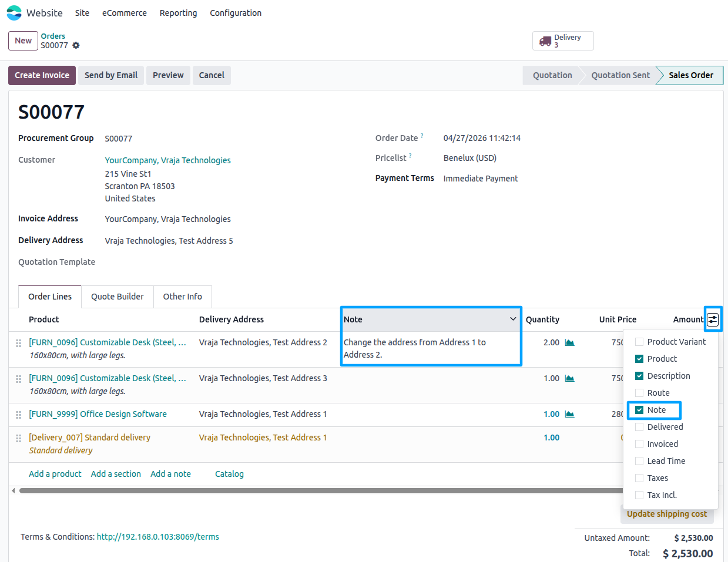Open the Terms & Conditions link
728x562 pixels.
(x=158, y=537)
